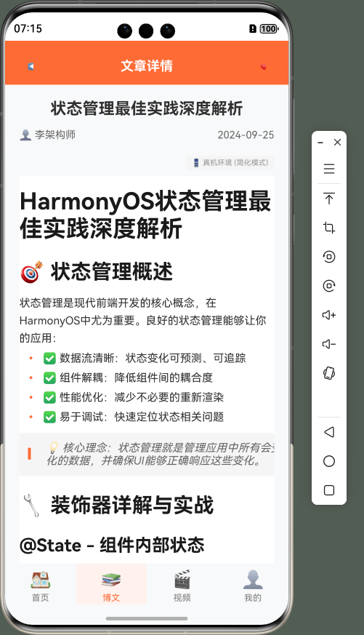Open the emulator hamburger menu
The height and width of the screenshot is (635, 364).
[x=329, y=169]
